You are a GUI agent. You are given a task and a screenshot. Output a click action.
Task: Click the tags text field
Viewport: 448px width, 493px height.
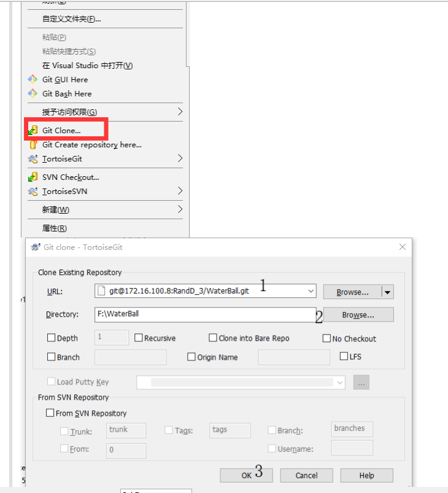[x=230, y=430]
